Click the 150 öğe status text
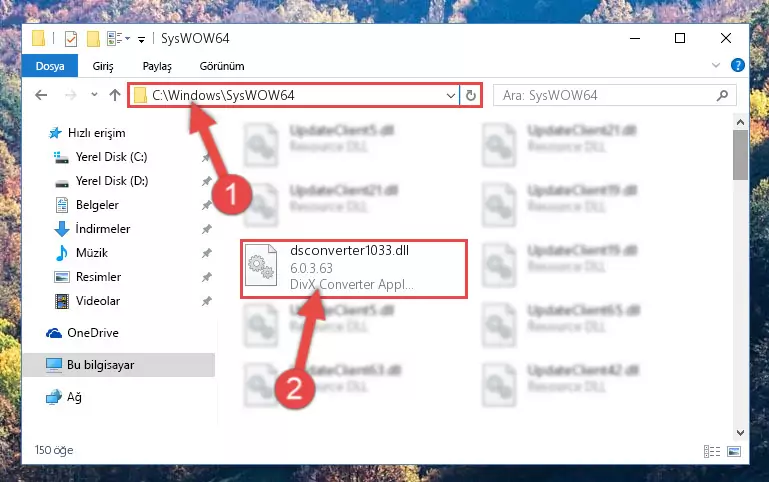Image resolution: width=769 pixels, height=482 pixels. tap(54, 450)
